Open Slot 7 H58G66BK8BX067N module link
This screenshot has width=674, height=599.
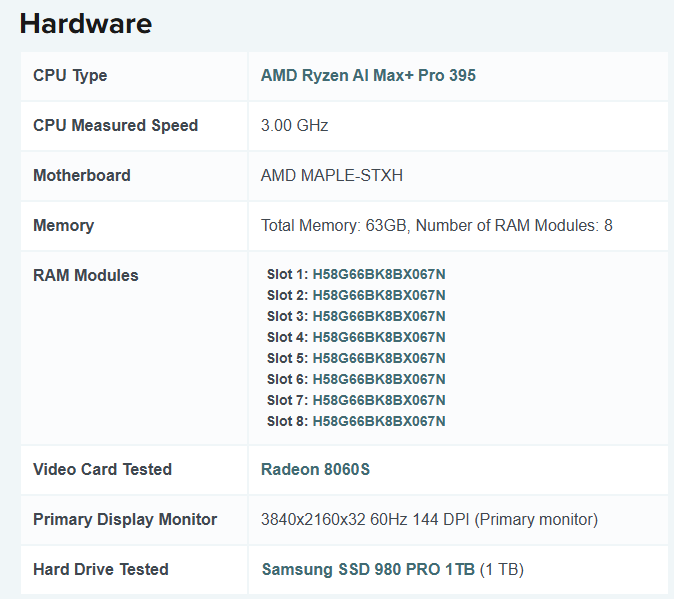(x=379, y=400)
